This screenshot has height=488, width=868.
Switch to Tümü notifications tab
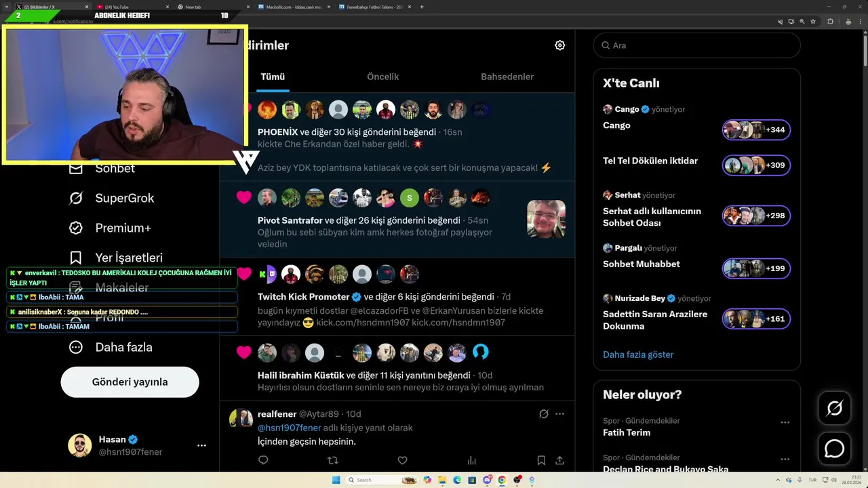[273, 77]
